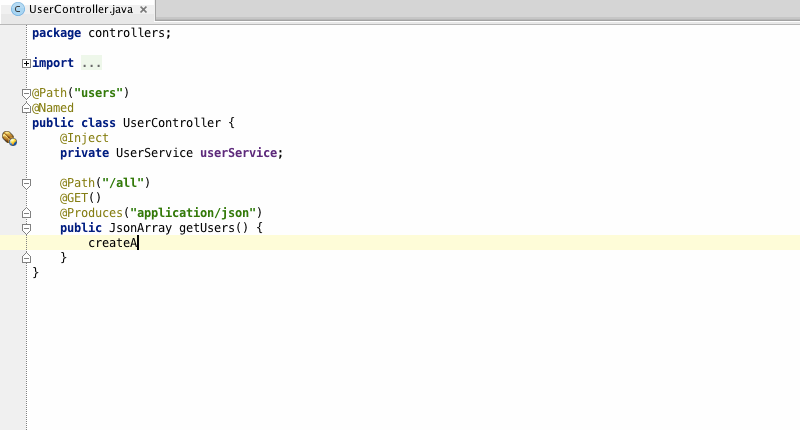The width and height of the screenshot is (800, 430).
Task: Place cursor at end of createA
Action: pyautogui.click(x=138, y=243)
